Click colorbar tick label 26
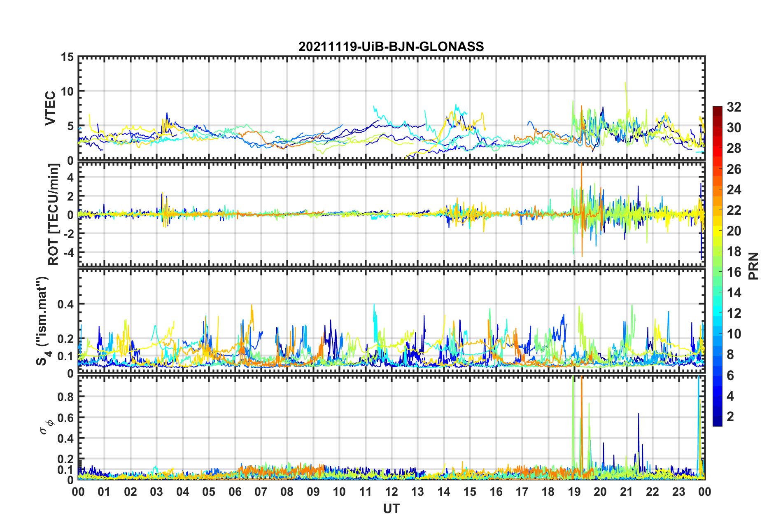Image resolution: width=783 pixels, height=532 pixels. click(x=734, y=169)
